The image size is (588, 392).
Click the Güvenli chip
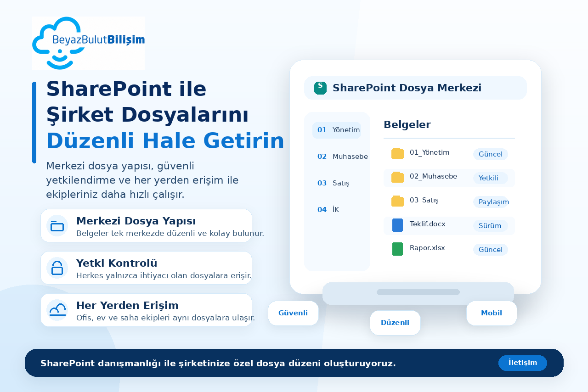point(293,314)
